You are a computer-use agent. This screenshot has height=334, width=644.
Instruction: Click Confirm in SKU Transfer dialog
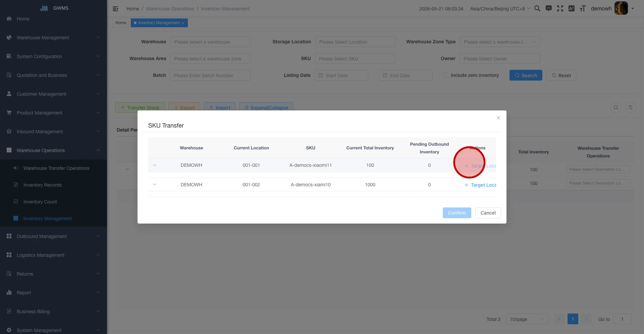coord(457,213)
